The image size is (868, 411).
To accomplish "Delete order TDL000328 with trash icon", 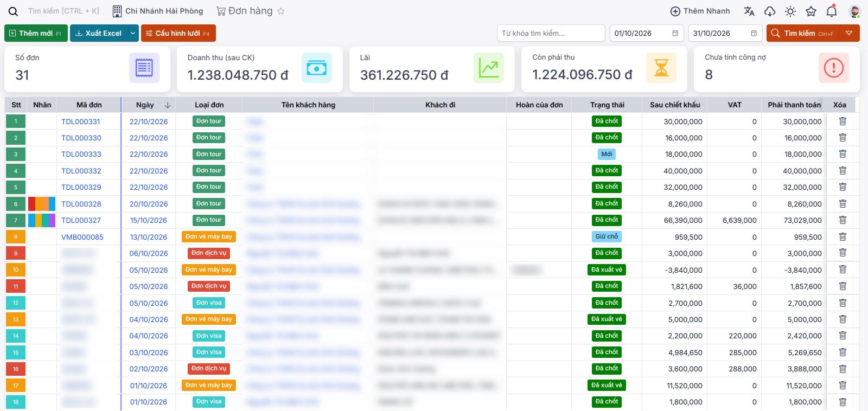I will (x=843, y=204).
